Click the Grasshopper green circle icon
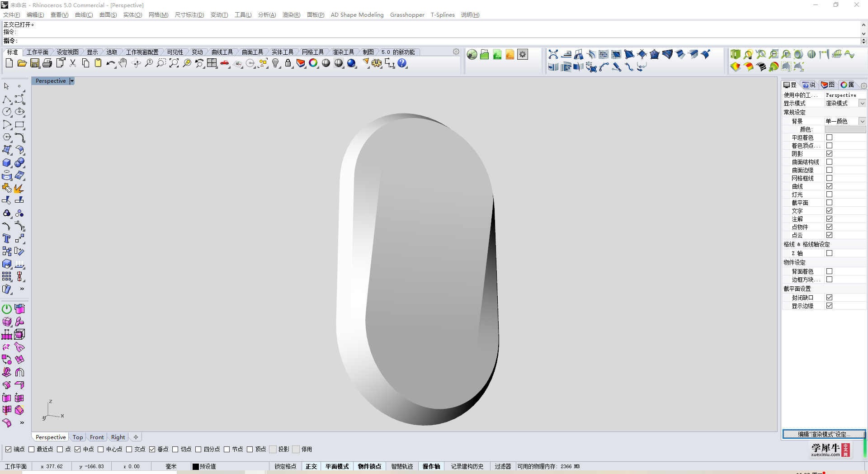The width and height of the screenshot is (868, 474). 472,55
